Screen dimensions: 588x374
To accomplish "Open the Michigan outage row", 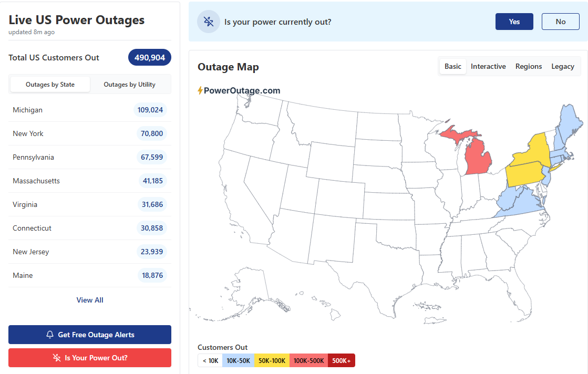I will pyautogui.click(x=90, y=110).
